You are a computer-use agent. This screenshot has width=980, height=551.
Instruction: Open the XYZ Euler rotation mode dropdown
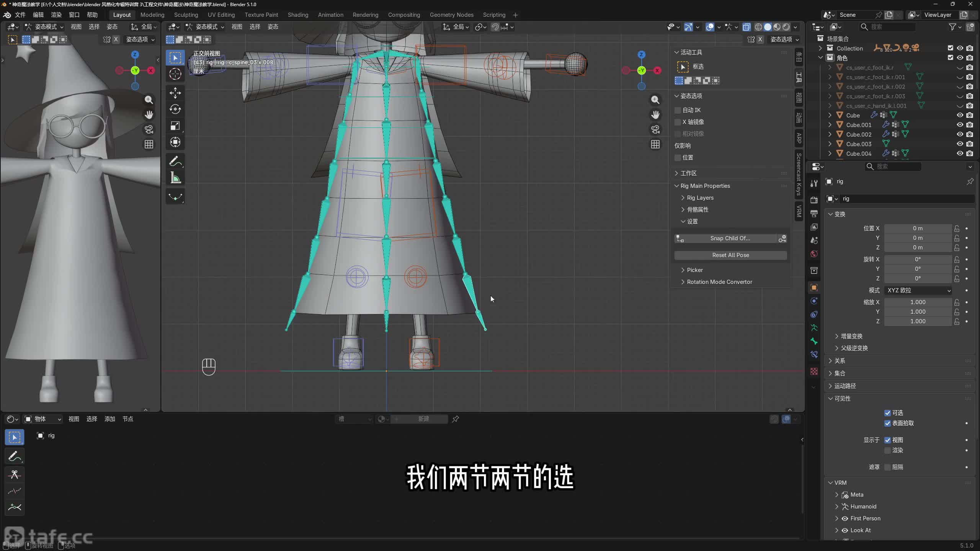tap(918, 290)
